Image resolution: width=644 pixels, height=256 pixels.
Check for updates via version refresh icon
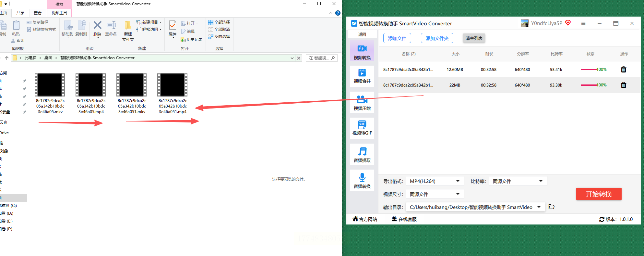pyautogui.click(x=602, y=219)
